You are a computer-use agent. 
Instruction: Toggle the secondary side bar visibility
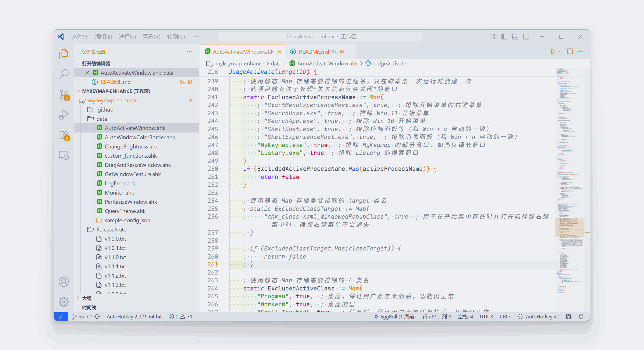[x=526, y=37]
